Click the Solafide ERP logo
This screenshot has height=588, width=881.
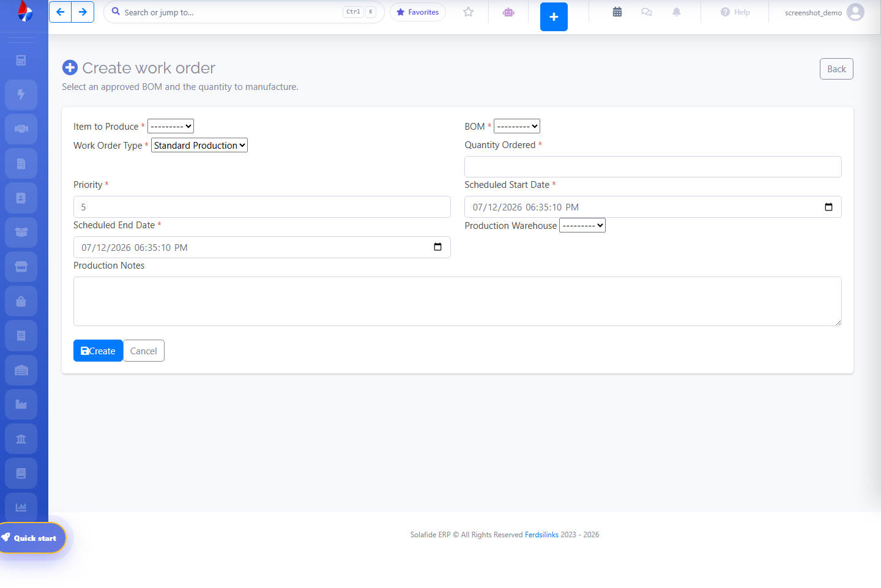pos(24,11)
